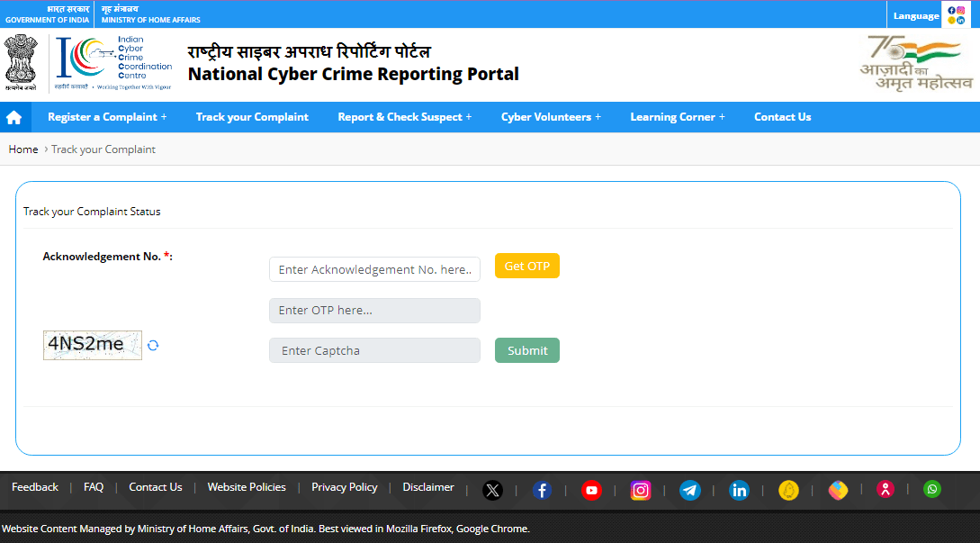Click the Sharechat icon in the footer
This screenshot has width=980, height=543.
coord(838,490)
